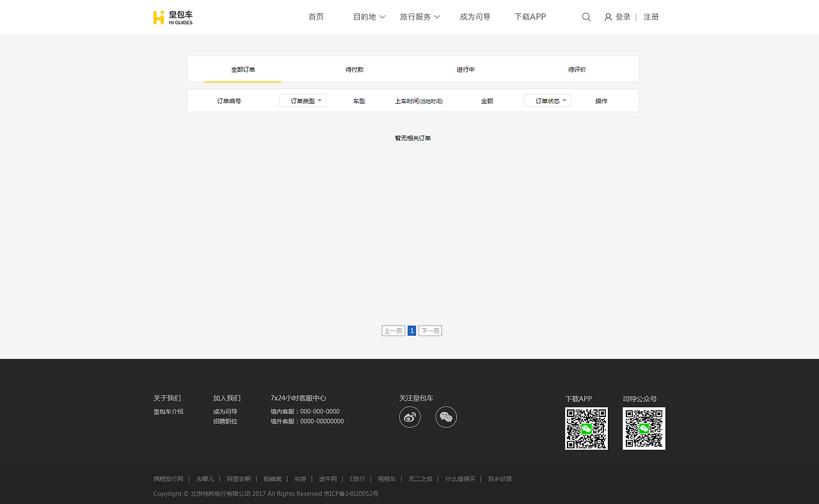
Task: Click the user profile icon beside 登录
Action: [607, 17]
